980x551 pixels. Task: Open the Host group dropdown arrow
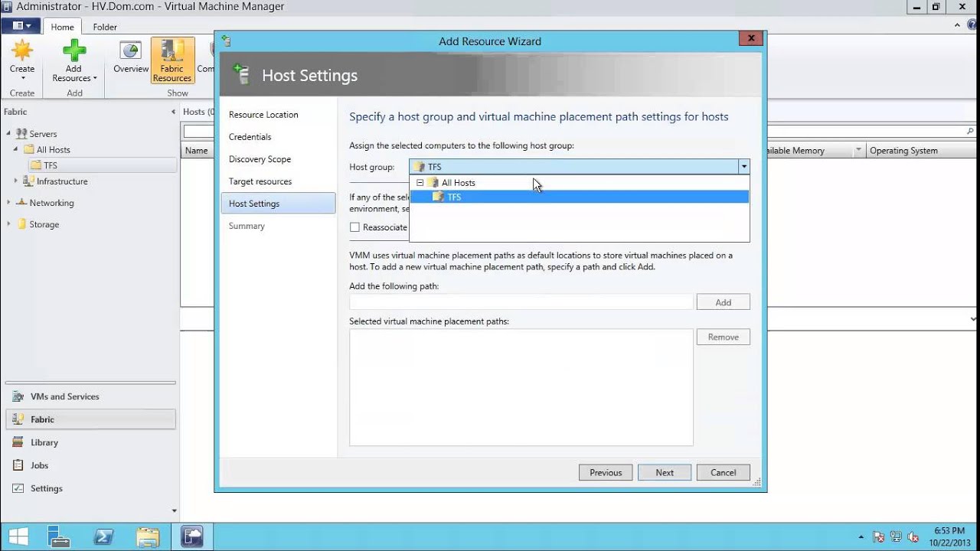click(x=743, y=167)
